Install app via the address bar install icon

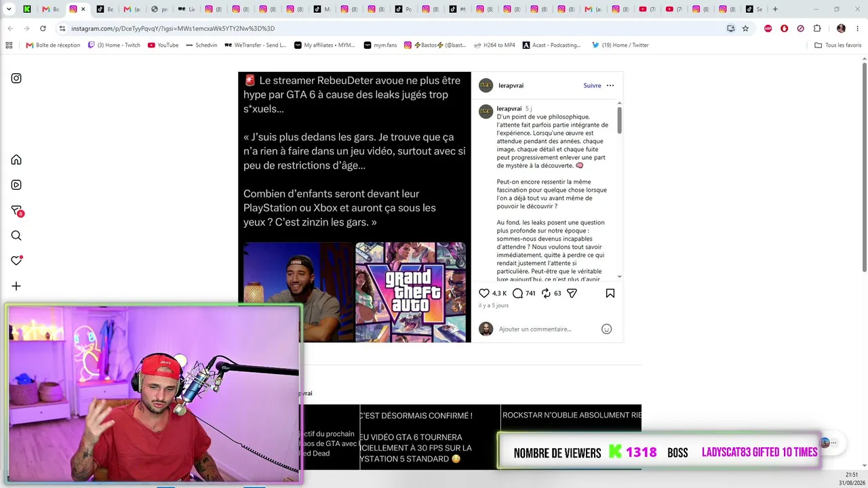pyautogui.click(x=730, y=28)
